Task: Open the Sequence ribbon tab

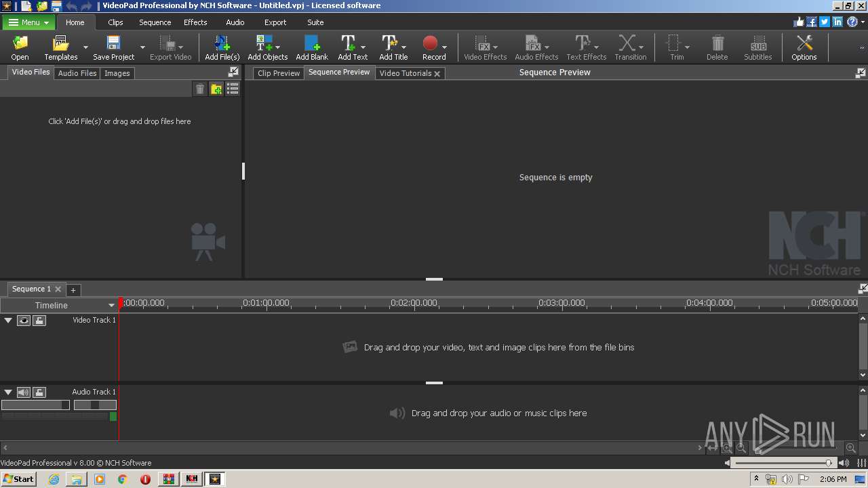Action: (x=155, y=22)
